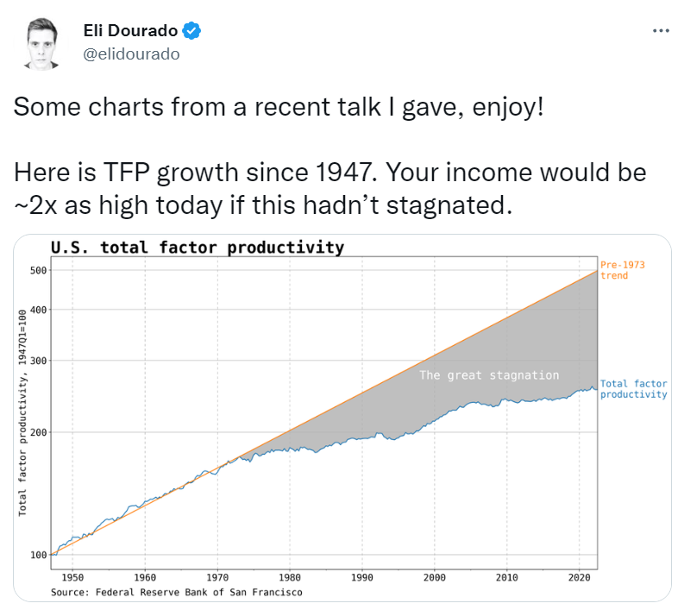This screenshot has width=684, height=616.
Task: Open Eli Dourado's profile avatar
Action: (x=41, y=45)
